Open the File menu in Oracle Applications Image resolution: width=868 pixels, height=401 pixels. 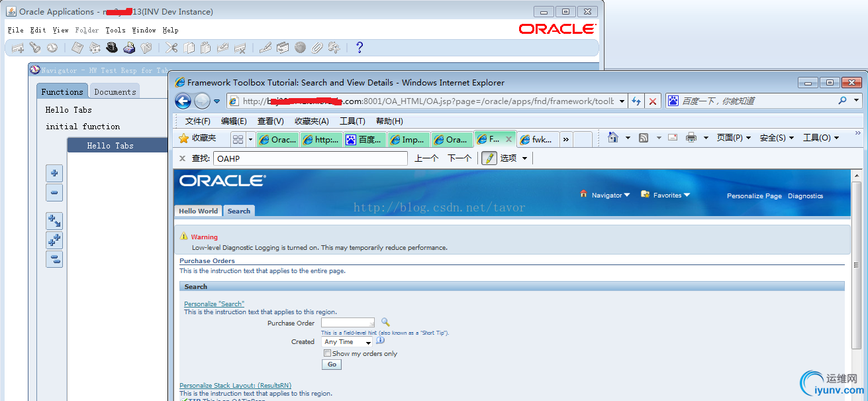click(x=15, y=30)
